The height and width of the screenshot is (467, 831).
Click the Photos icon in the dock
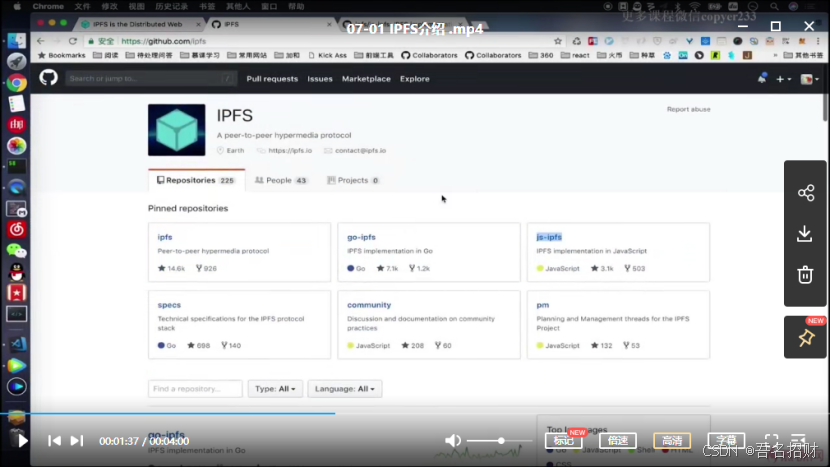pos(16,146)
